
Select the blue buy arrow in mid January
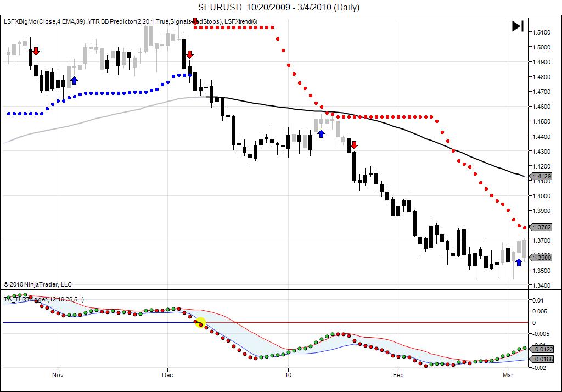322,134
